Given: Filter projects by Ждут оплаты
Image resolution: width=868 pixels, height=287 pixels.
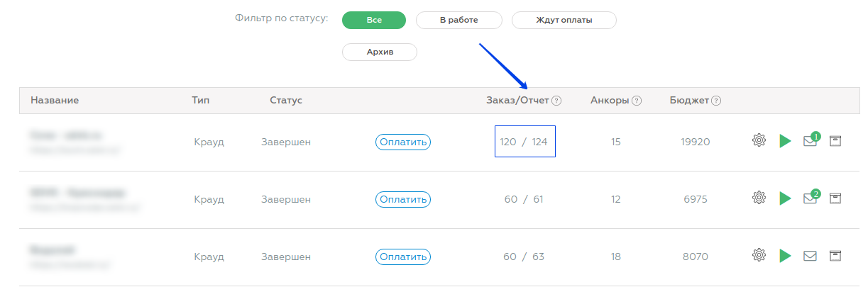Looking at the screenshot, I should (564, 20).
